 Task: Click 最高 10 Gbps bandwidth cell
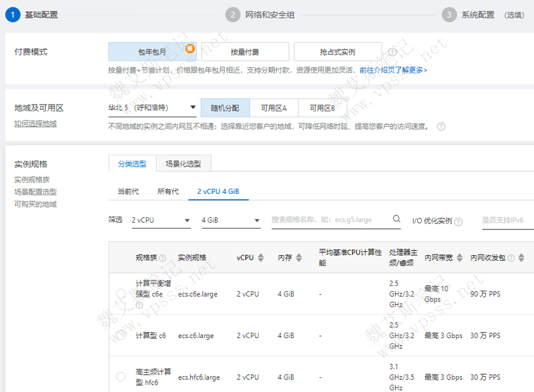pyautogui.click(x=437, y=294)
